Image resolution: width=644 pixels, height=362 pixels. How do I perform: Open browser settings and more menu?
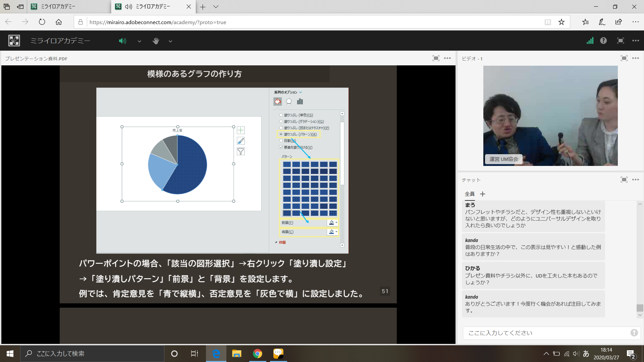coord(635,22)
